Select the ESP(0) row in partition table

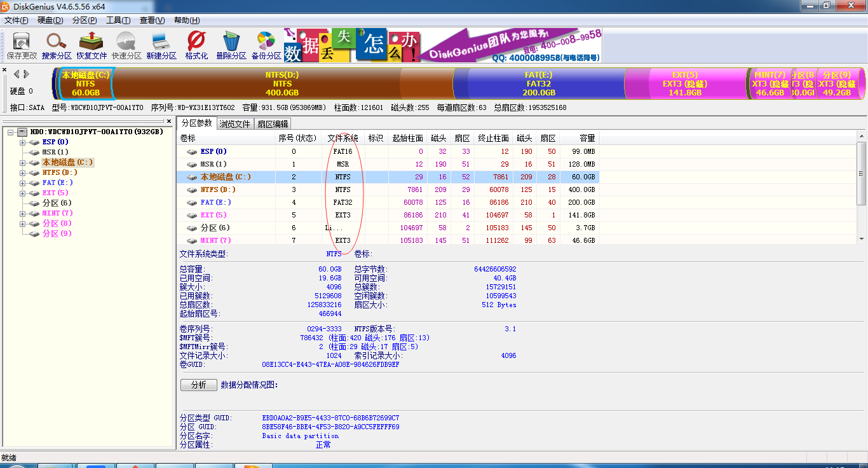click(x=388, y=151)
